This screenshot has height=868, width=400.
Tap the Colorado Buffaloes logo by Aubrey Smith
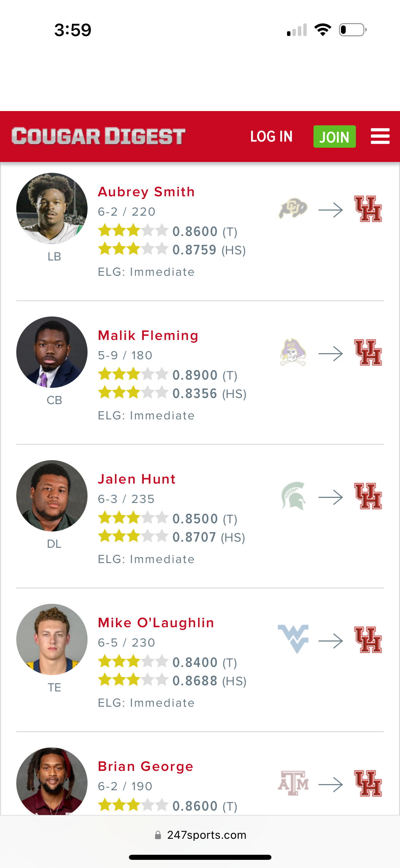[293, 208]
